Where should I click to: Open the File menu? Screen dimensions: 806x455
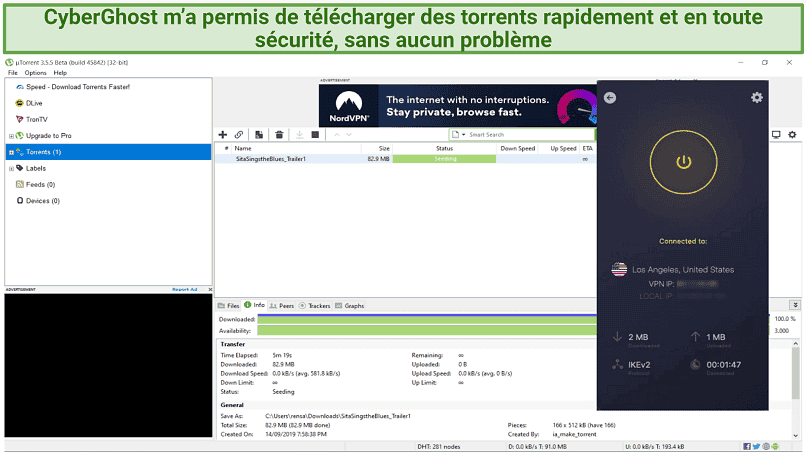tap(12, 73)
